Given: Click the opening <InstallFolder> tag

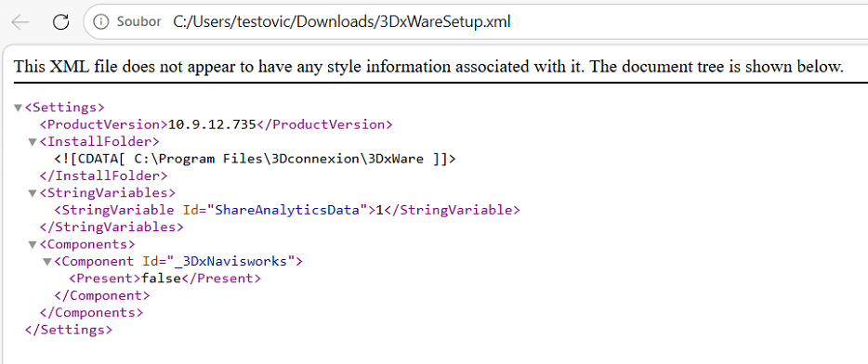Looking at the screenshot, I should click(x=99, y=142).
